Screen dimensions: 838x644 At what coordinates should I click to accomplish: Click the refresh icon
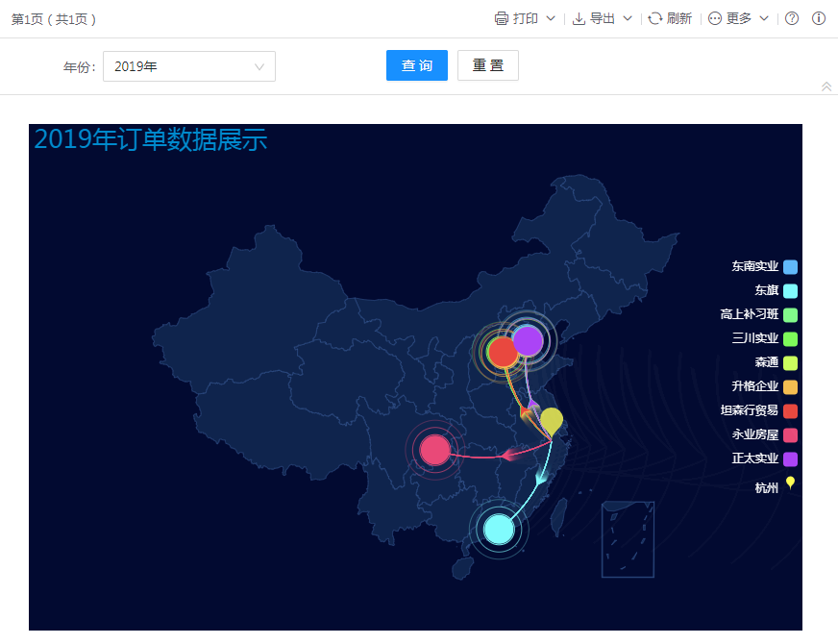pos(655,18)
